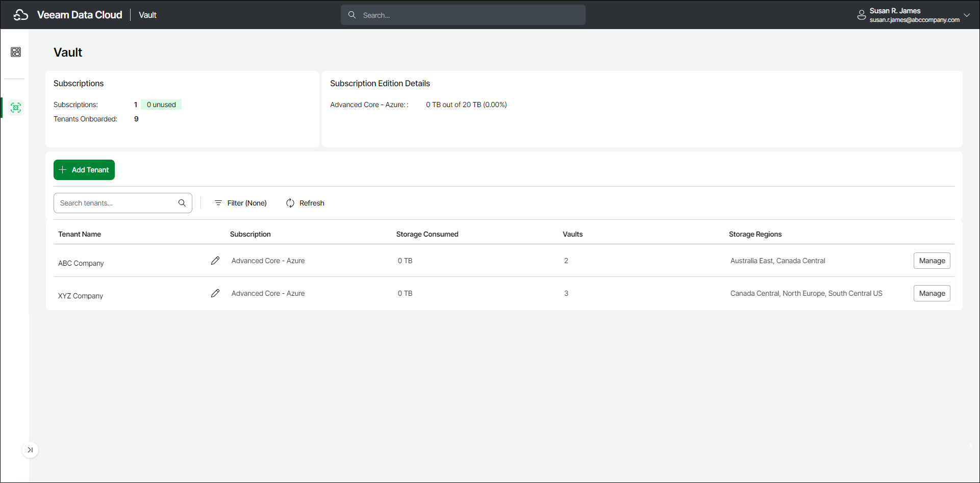Viewport: 980px width, 483px height.
Task: Sort by Subscription column header
Action: 250,234
